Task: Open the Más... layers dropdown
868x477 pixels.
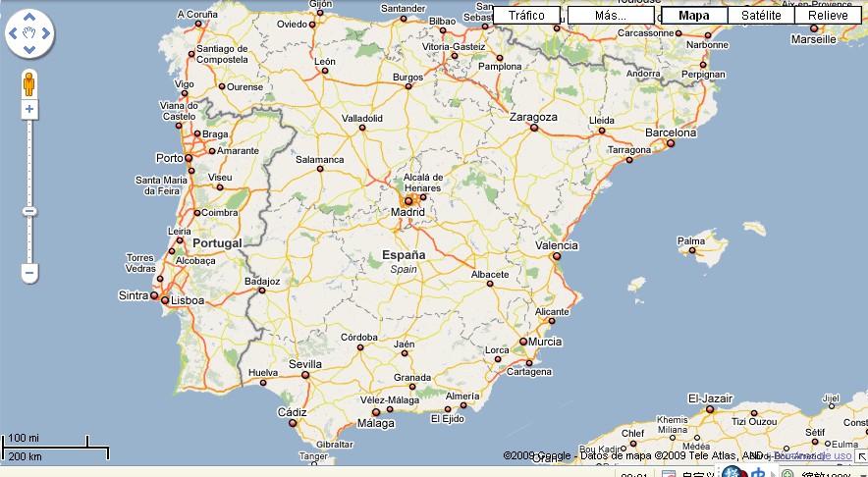Action: [610, 16]
